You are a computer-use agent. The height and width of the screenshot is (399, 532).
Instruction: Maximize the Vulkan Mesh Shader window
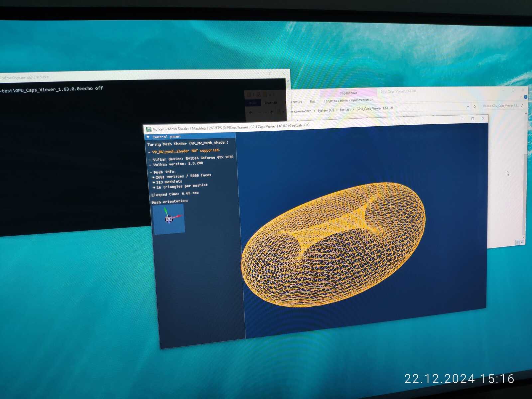472,119
